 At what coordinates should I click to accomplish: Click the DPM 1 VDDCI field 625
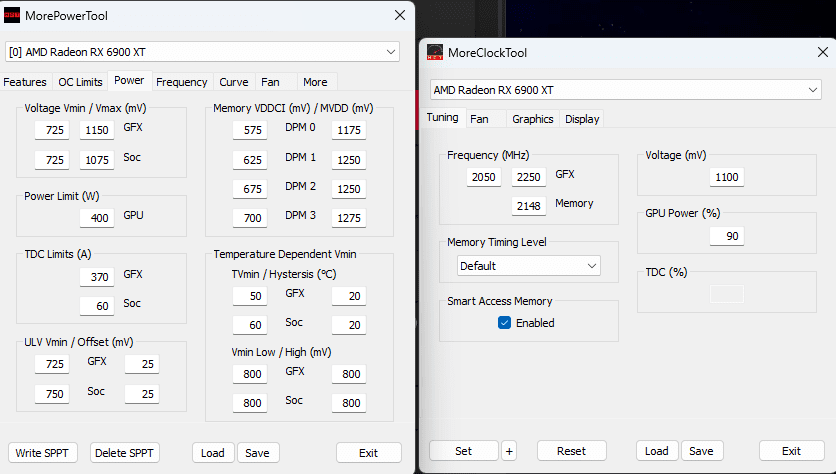(250, 160)
